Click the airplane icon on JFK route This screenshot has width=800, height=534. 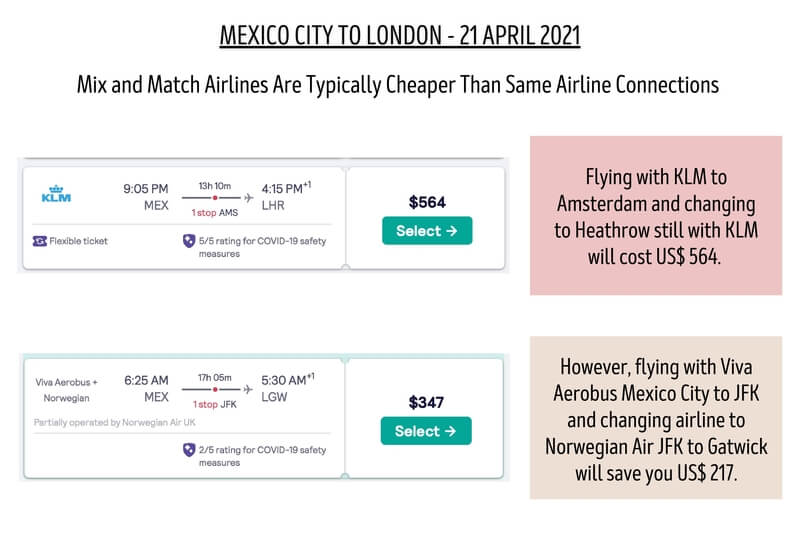pos(249,389)
